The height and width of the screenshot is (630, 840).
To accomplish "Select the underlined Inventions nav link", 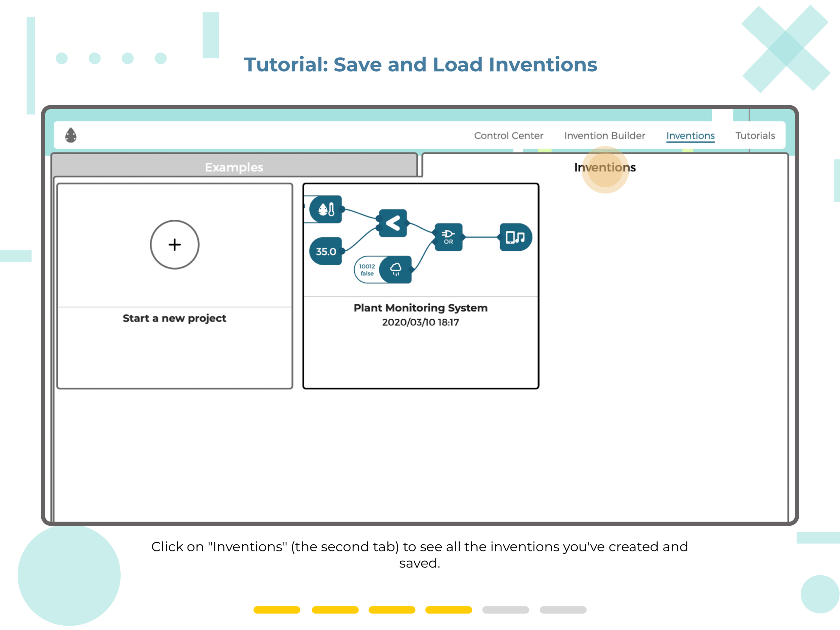I will pyautogui.click(x=690, y=135).
